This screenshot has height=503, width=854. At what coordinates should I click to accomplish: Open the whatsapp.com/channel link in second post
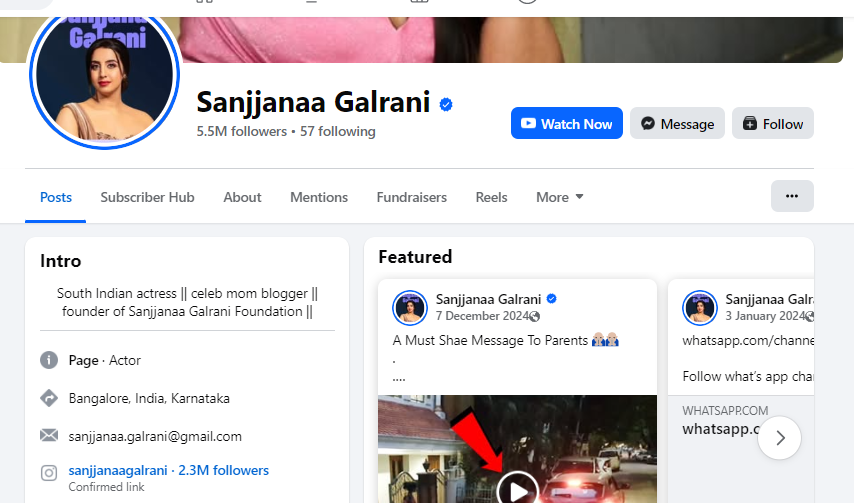748,341
